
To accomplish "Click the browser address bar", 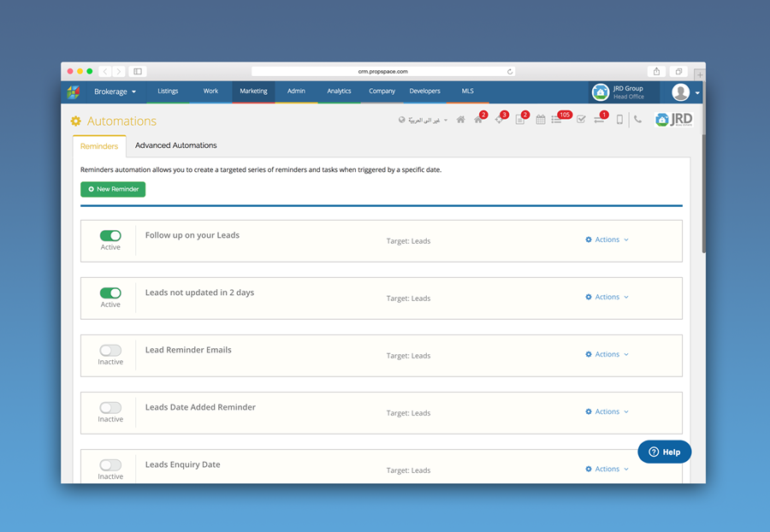I will pos(383,72).
